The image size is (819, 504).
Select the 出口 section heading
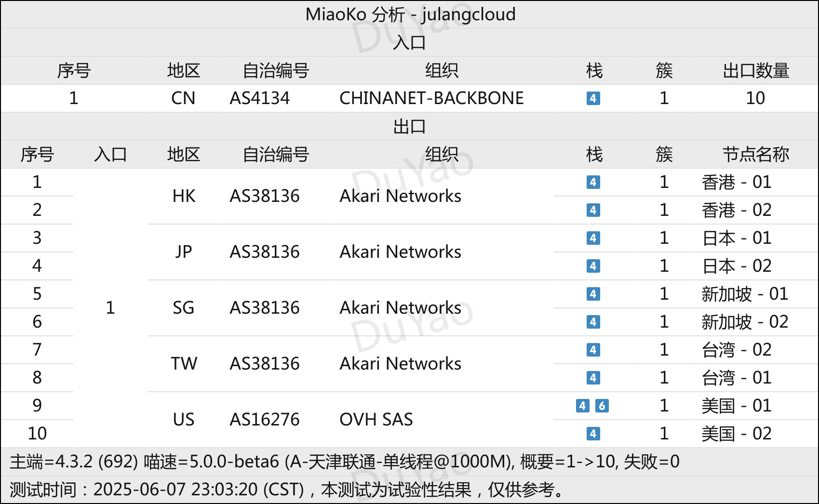(x=409, y=127)
